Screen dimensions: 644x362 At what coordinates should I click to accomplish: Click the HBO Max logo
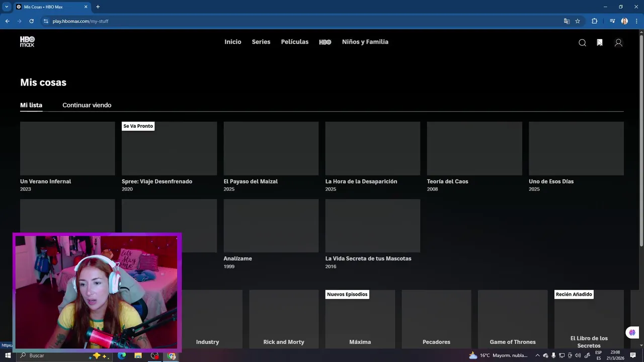point(27,42)
